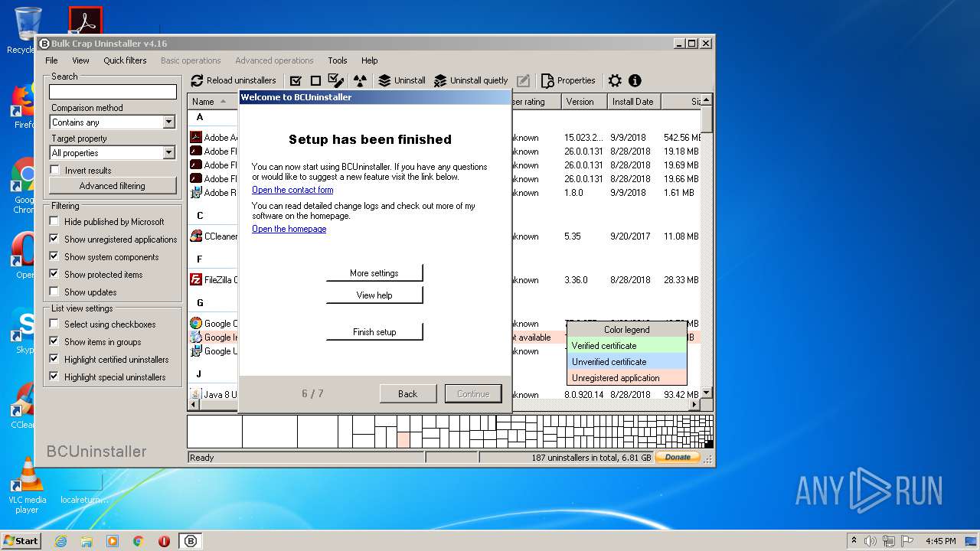Click the radiation advanced operations icon
This screenshot has height=551, width=980.
(x=360, y=80)
